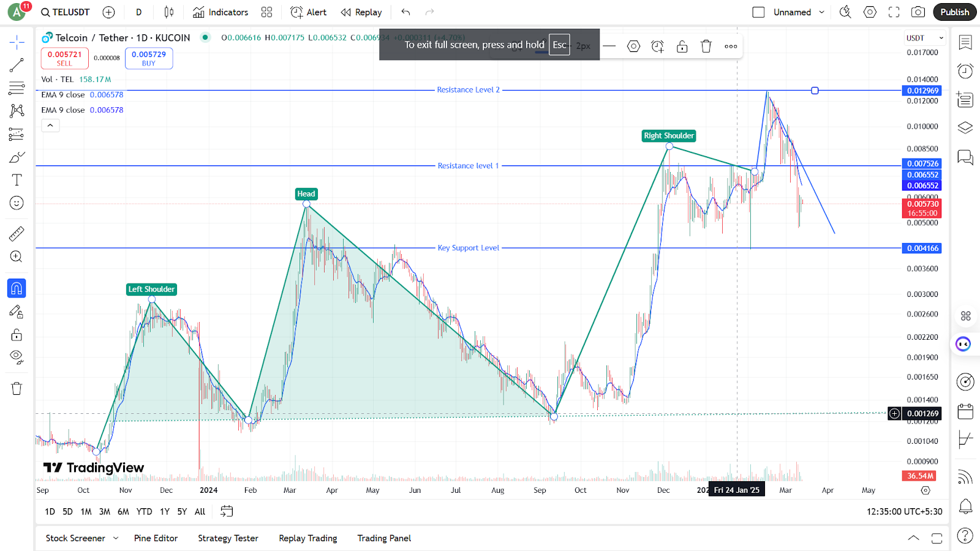
Task: Open the patterns drawing tools
Action: (17, 111)
